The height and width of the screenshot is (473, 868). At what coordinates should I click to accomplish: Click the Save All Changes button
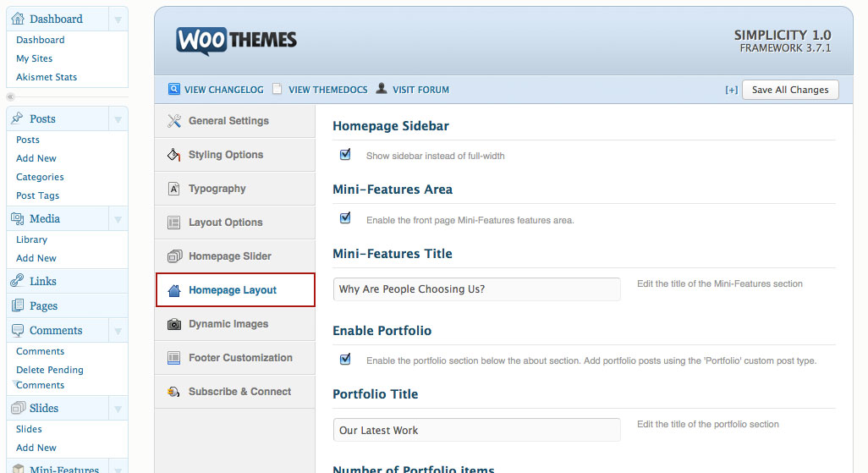tap(790, 90)
